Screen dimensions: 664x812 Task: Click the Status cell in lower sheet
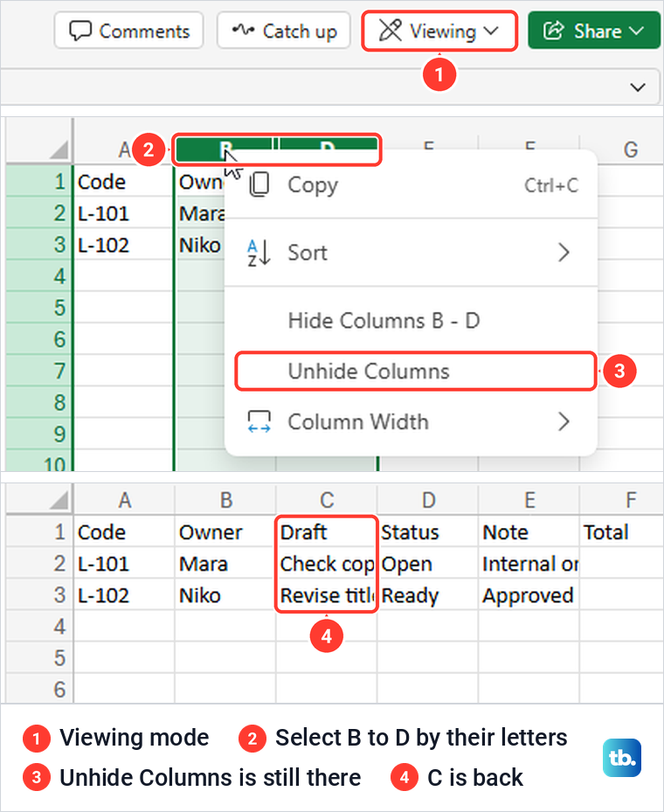(x=428, y=531)
